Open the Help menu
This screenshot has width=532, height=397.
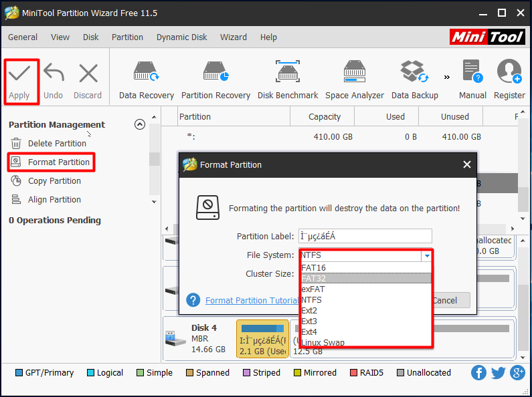point(268,37)
